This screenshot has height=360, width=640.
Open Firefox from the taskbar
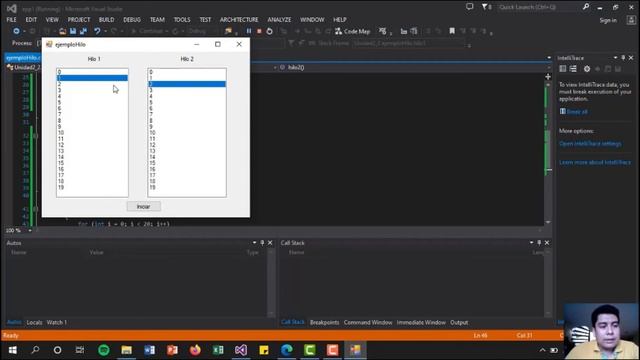195,350
